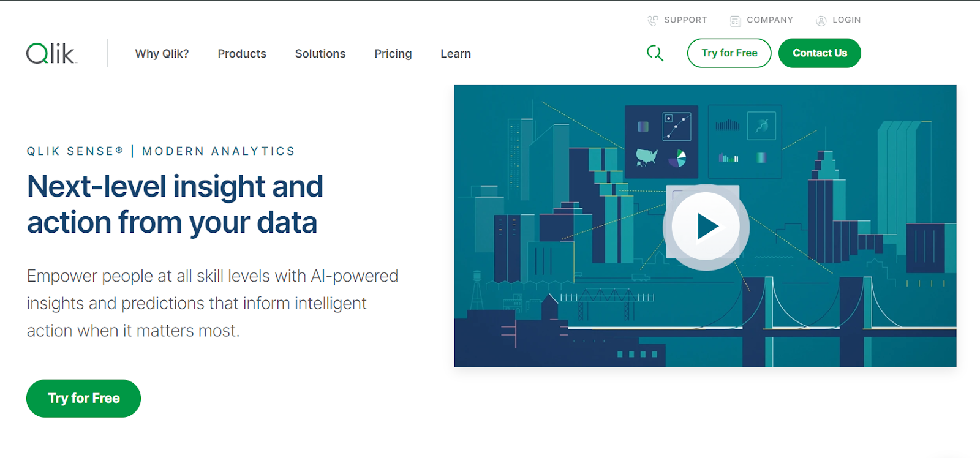Click the LOGIN link

[846, 20]
